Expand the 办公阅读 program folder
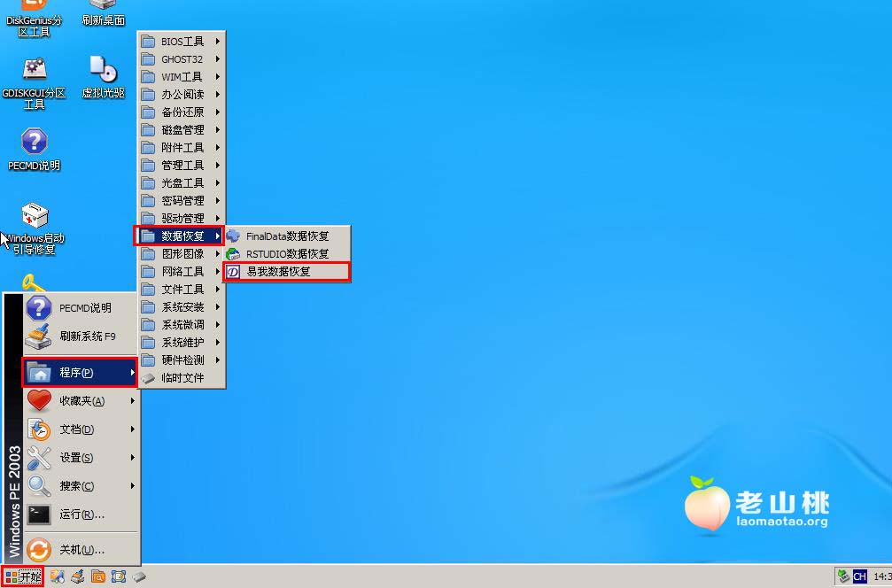Image resolution: width=892 pixels, height=588 pixels. (182, 95)
